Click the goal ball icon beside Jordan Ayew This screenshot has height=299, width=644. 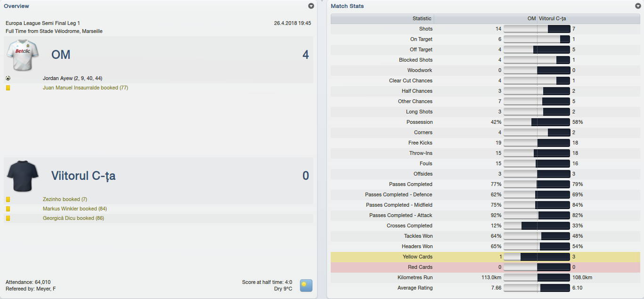coord(8,79)
